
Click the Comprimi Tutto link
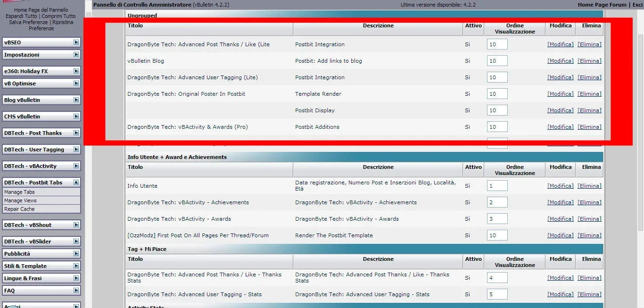(59, 16)
